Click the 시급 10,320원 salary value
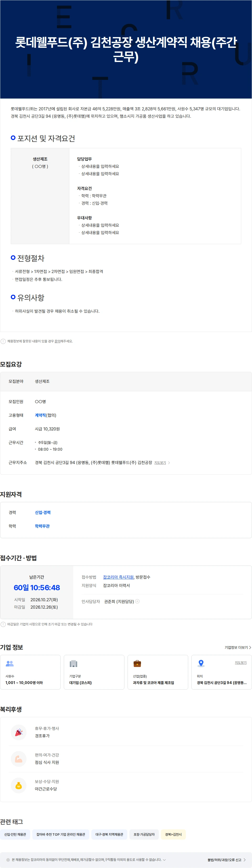Screen dimensions: 252x868 (x=48, y=429)
